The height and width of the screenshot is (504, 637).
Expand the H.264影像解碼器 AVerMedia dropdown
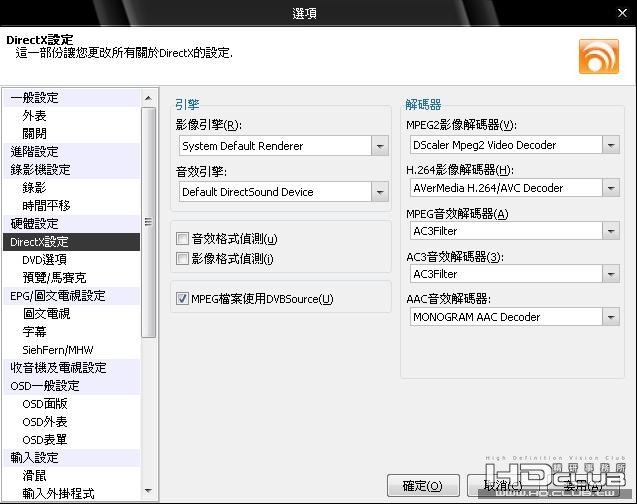(611, 188)
